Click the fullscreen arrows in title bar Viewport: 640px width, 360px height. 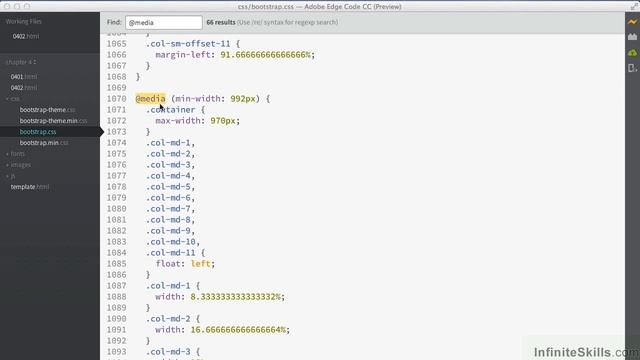(634, 6)
